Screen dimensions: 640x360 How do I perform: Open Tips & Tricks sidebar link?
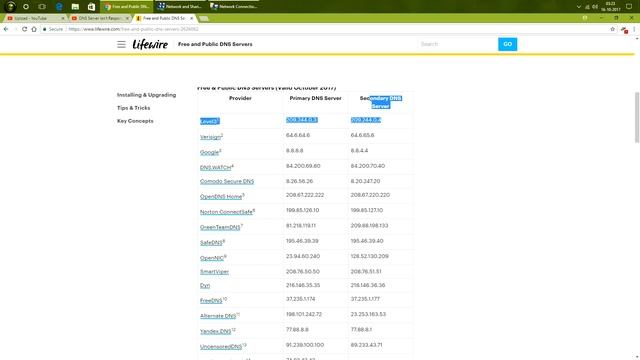point(133,108)
